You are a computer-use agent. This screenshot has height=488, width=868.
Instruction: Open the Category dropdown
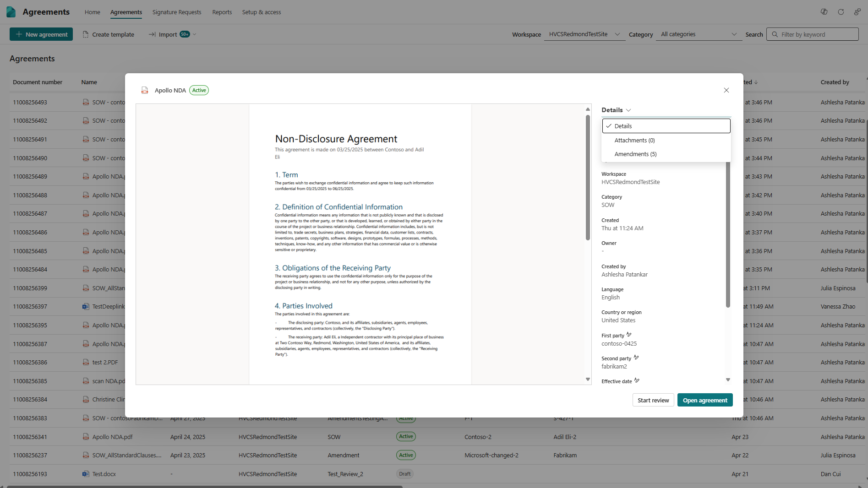coord(699,34)
